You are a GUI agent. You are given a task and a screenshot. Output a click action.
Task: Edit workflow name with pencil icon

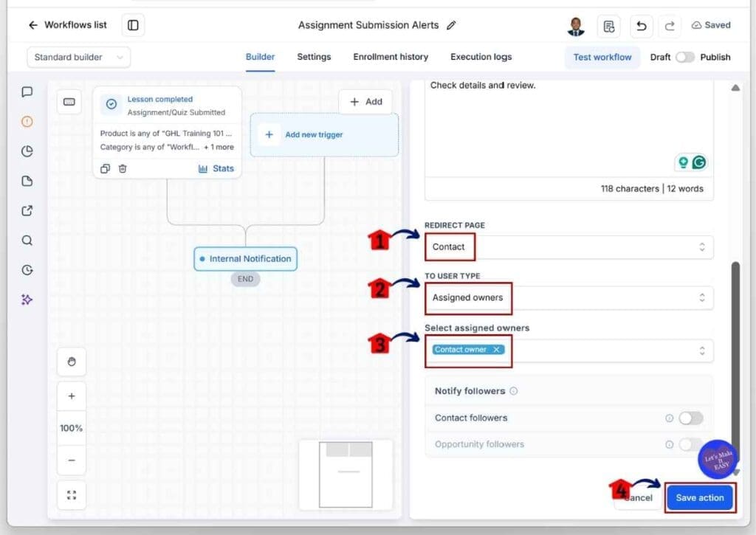coord(451,26)
